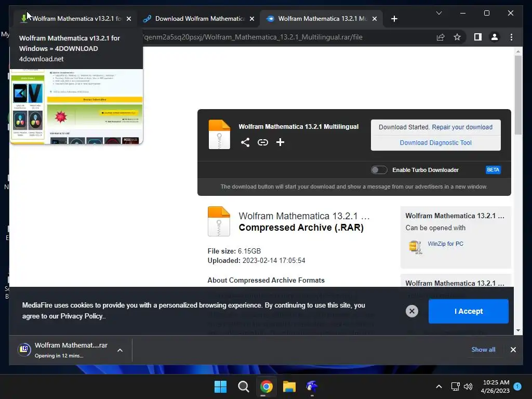Open the Chrome side panel
532x399 pixels.
click(x=478, y=37)
